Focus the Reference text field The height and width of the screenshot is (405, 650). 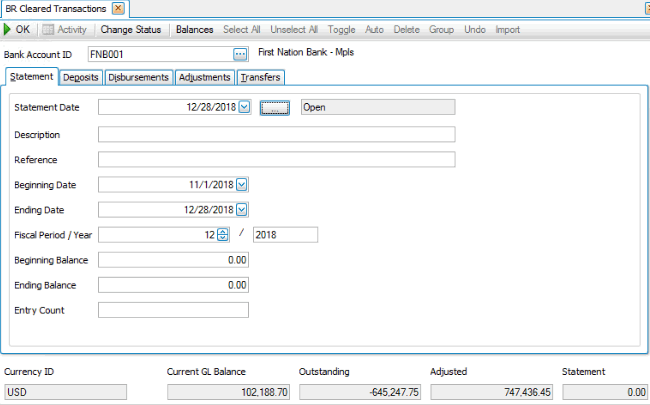276,159
